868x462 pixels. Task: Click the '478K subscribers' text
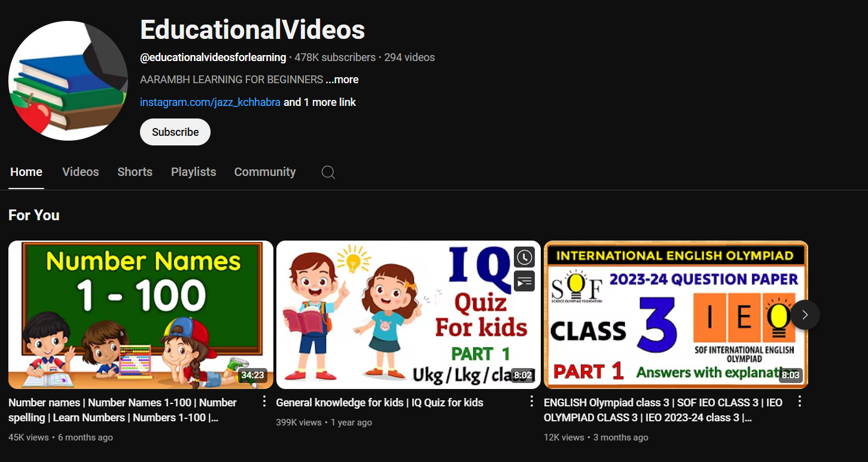tap(335, 57)
